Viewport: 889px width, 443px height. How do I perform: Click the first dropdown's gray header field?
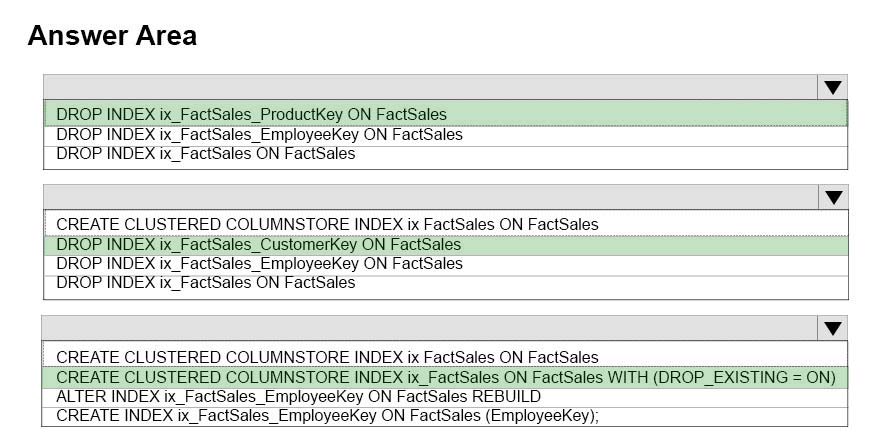[431, 87]
